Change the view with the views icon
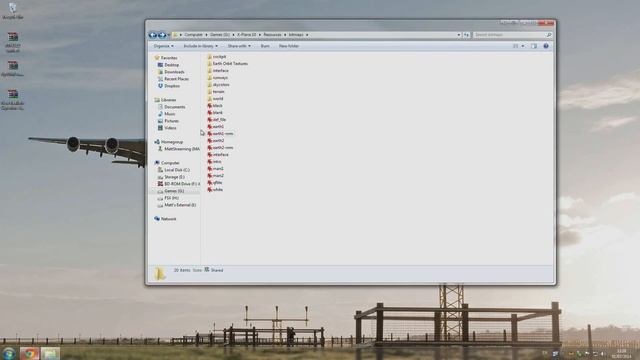Viewport: 640px width, 360px height. coord(516,46)
